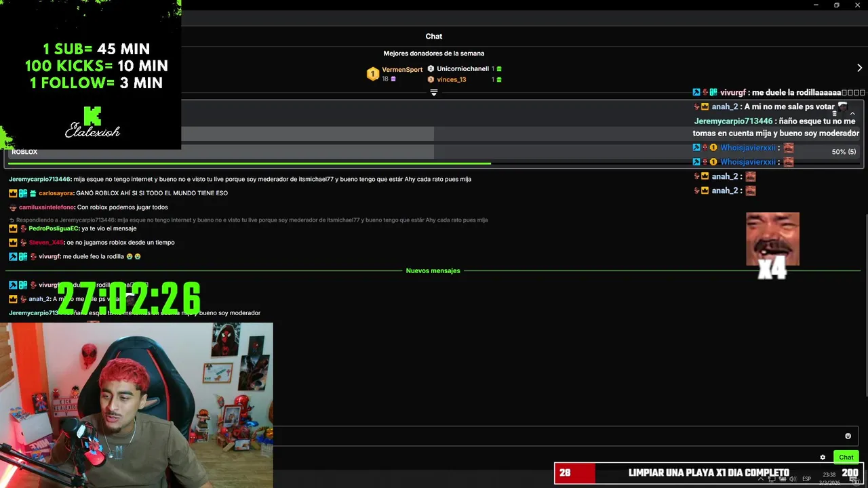Click message 'GANÓ ROBLOX AHÍ SI SI TODO EL MUNDO TIENE ESO'
Screen dimensions: 868x488
(152, 193)
